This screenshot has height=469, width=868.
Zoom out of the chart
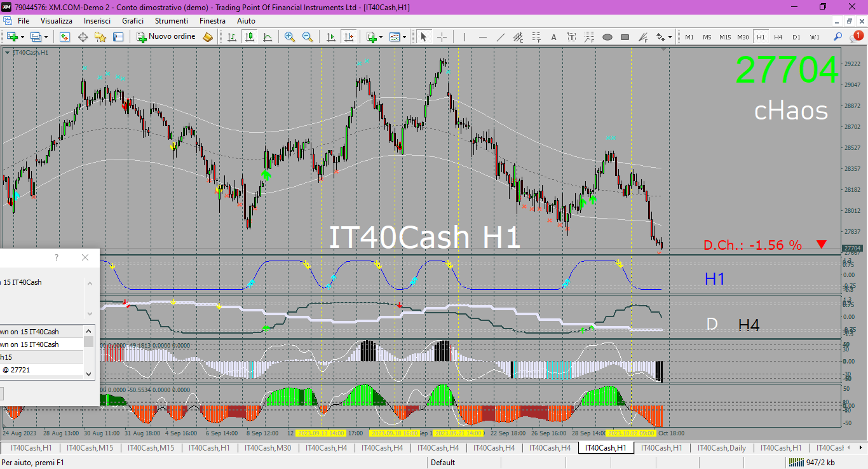308,37
